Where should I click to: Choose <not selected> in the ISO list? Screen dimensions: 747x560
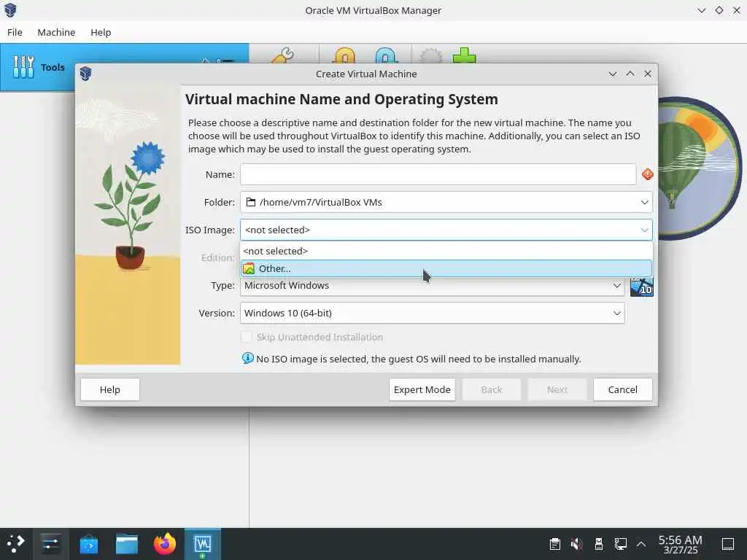446,251
